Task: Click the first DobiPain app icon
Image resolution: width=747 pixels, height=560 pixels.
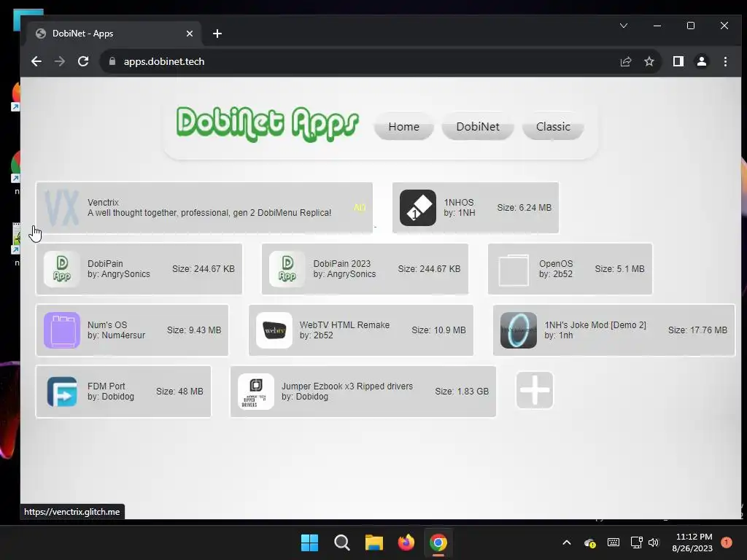Action: point(62,269)
